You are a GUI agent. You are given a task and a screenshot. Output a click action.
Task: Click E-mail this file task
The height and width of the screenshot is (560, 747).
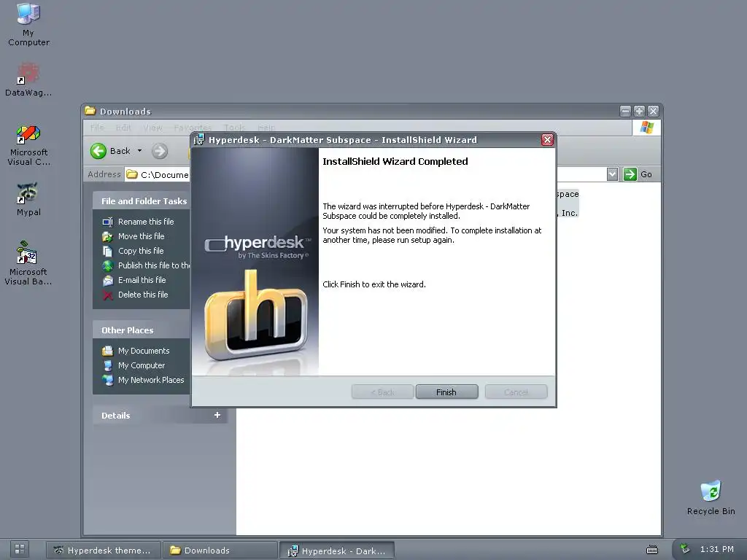[x=142, y=280]
